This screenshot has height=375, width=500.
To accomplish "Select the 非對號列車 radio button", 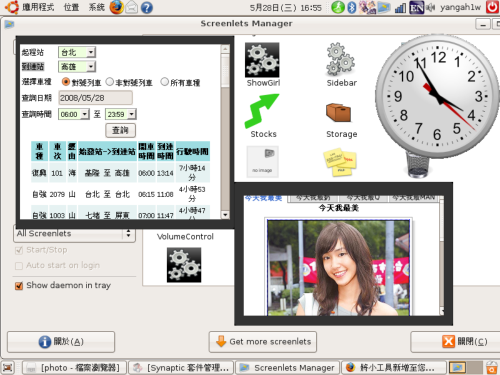I will (110, 82).
